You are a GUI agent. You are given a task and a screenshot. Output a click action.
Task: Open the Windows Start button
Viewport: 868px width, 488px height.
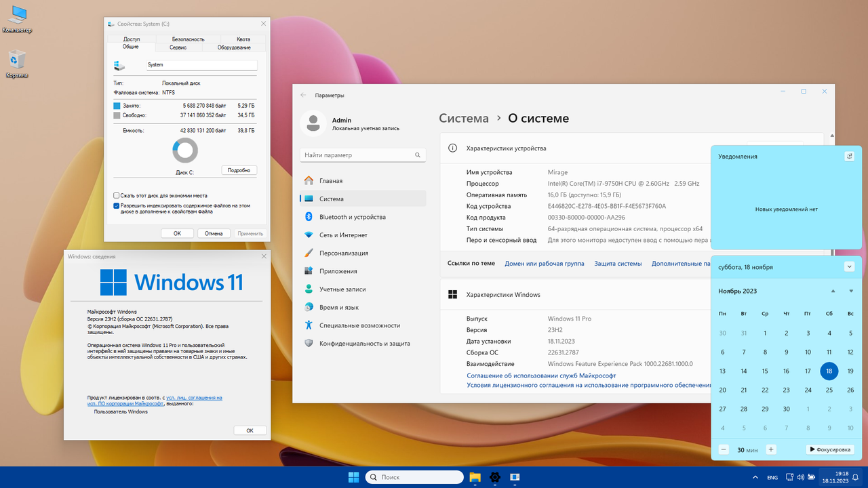(x=353, y=477)
